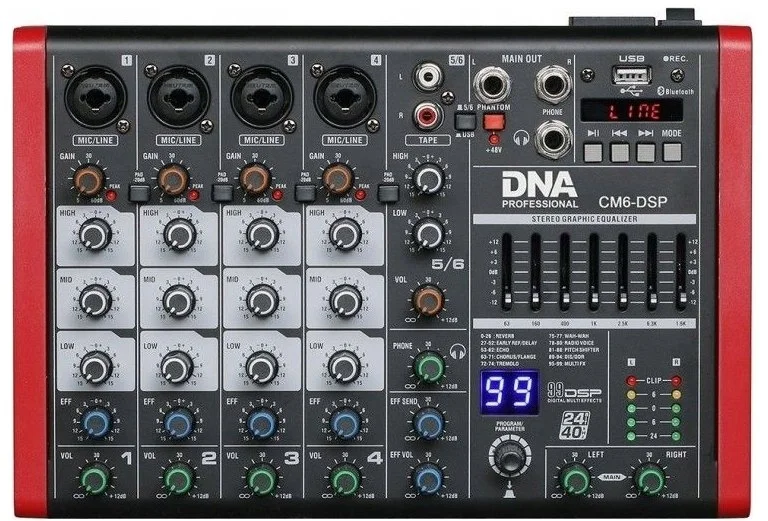Click channel 3 MIC/LINE combo jack

click(262, 98)
